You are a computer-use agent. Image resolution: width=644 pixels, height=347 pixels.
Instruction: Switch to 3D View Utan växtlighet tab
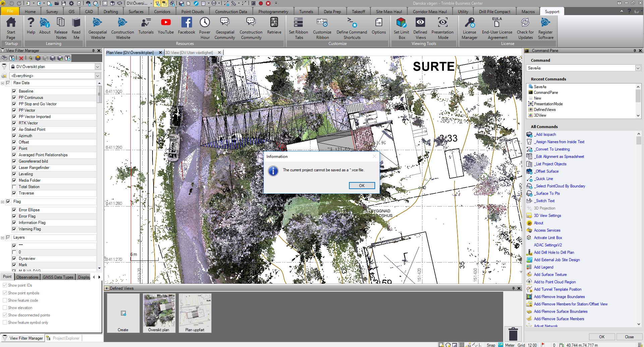189,53
